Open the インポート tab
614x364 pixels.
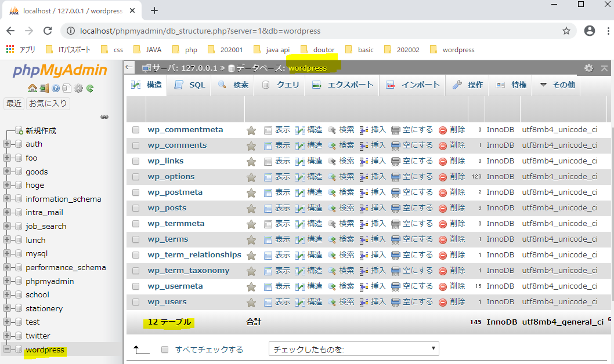click(x=413, y=85)
